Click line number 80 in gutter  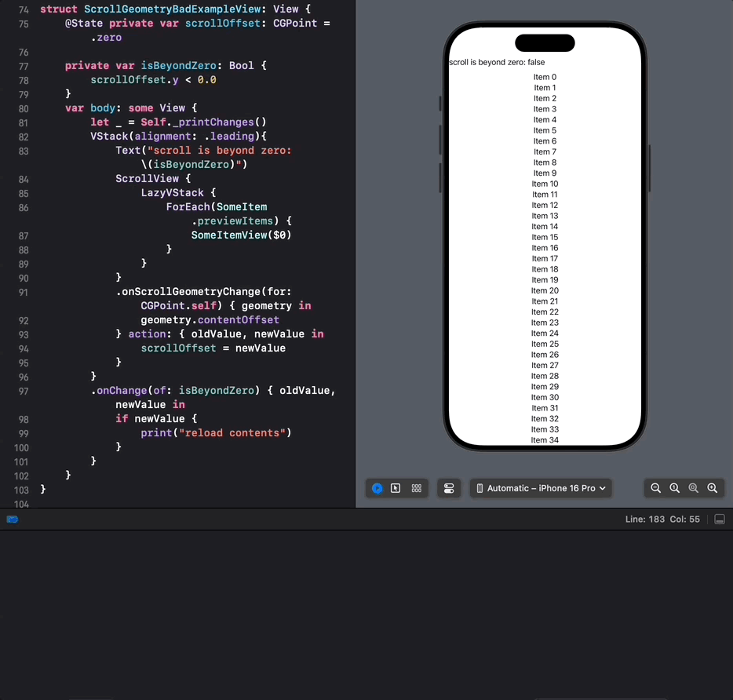click(24, 108)
